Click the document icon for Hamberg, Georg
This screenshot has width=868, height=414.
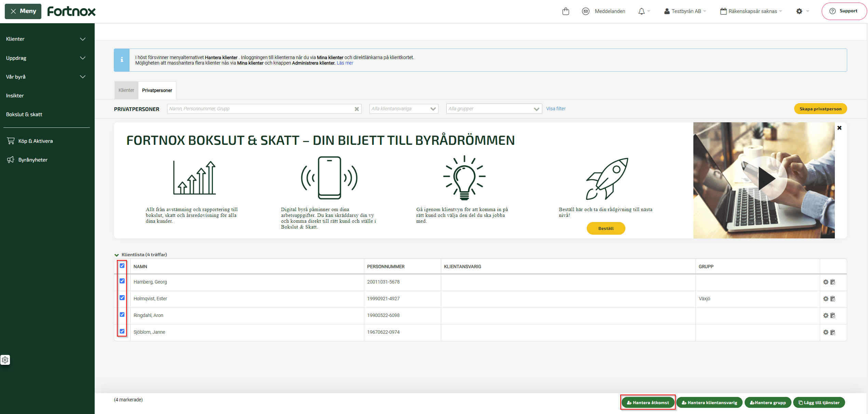tap(833, 282)
